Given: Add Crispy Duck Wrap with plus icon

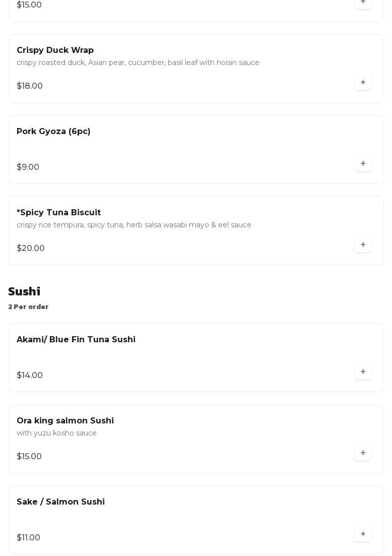Looking at the screenshot, I should click(363, 82).
